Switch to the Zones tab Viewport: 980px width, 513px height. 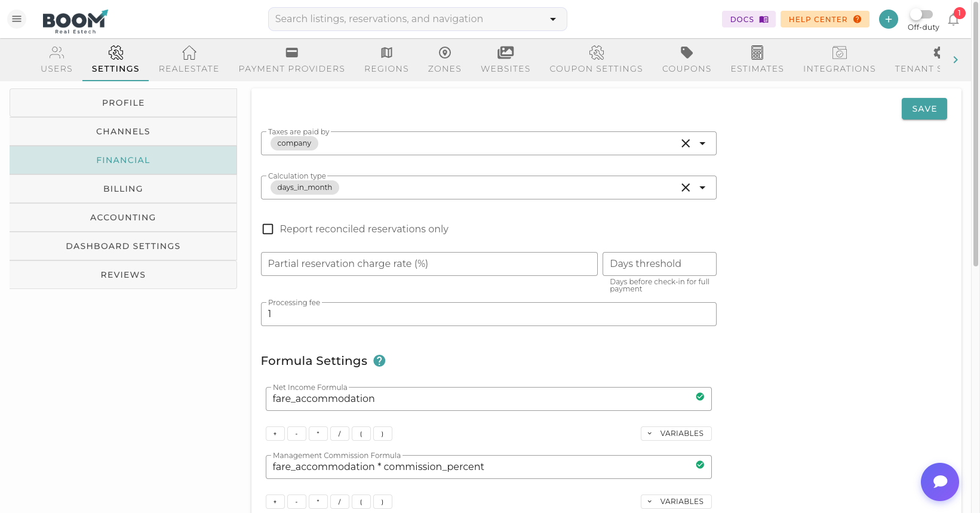(x=445, y=60)
